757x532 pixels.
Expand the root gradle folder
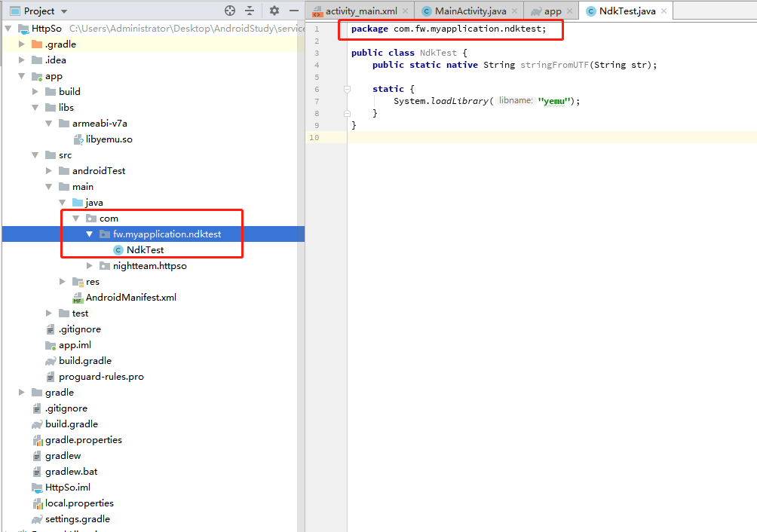pos(22,392)
